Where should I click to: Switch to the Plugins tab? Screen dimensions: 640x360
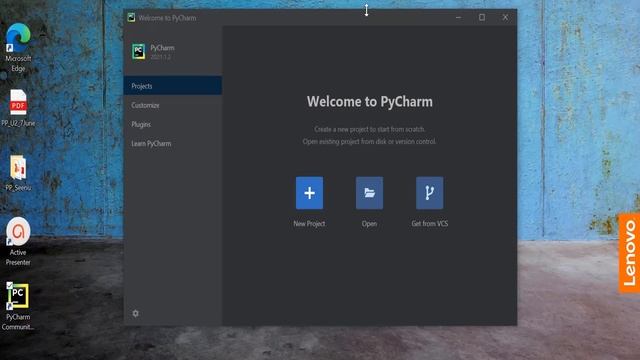tap(173, 124)
